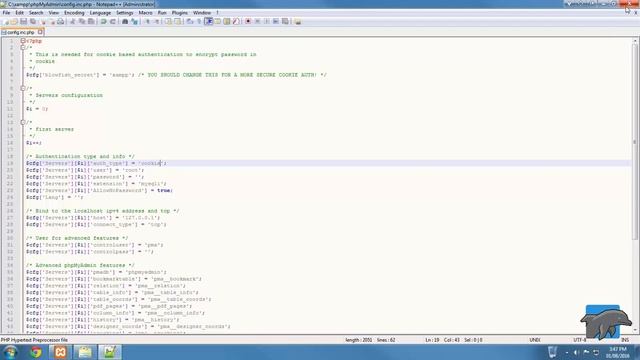Click the Close All toolbar icon
640x360 pixels.
(x=52, y=21)
